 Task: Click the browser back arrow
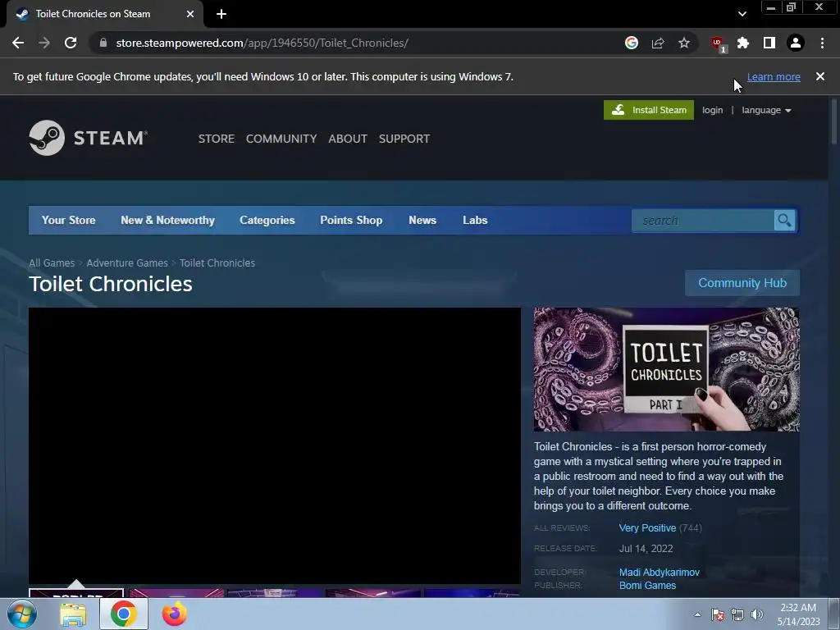click(18, 43)
